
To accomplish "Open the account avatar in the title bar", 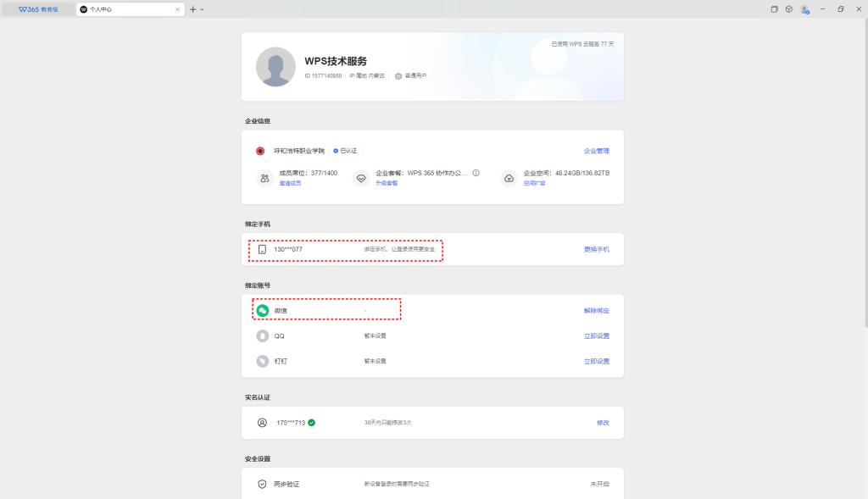I will pos(805,9).
